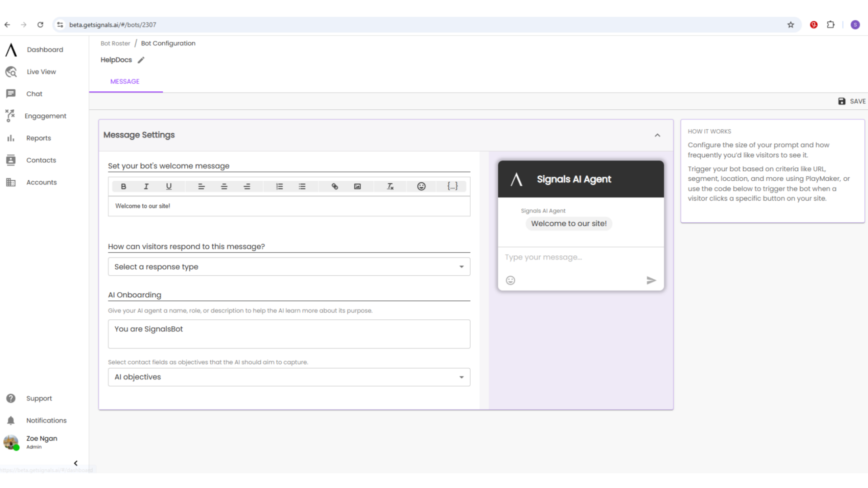Click the send message arrow icon
The height and width of the screenshot is (488, 868).
point(651,280)
